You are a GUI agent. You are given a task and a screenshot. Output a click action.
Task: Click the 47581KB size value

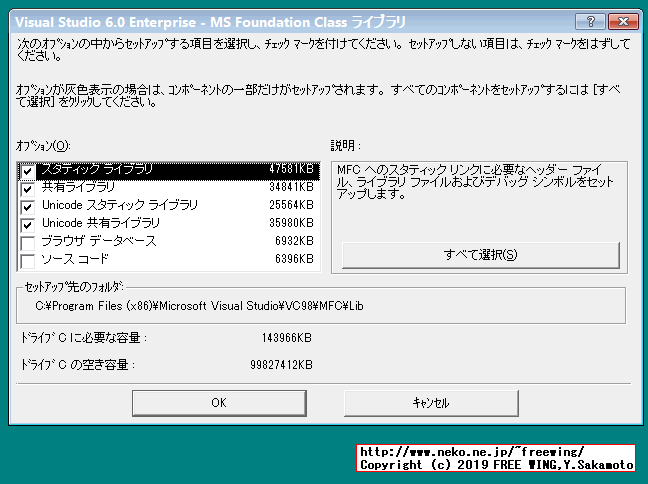[292, 169]
